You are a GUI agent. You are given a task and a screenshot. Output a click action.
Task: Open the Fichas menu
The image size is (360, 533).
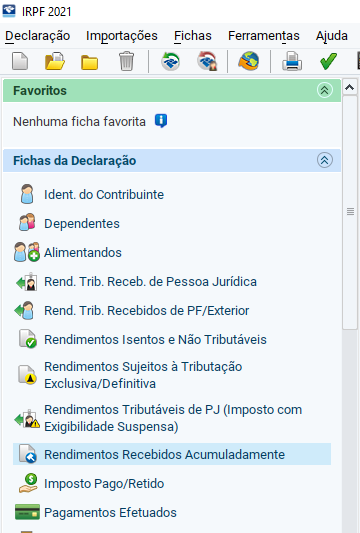[x=193, y=36]
